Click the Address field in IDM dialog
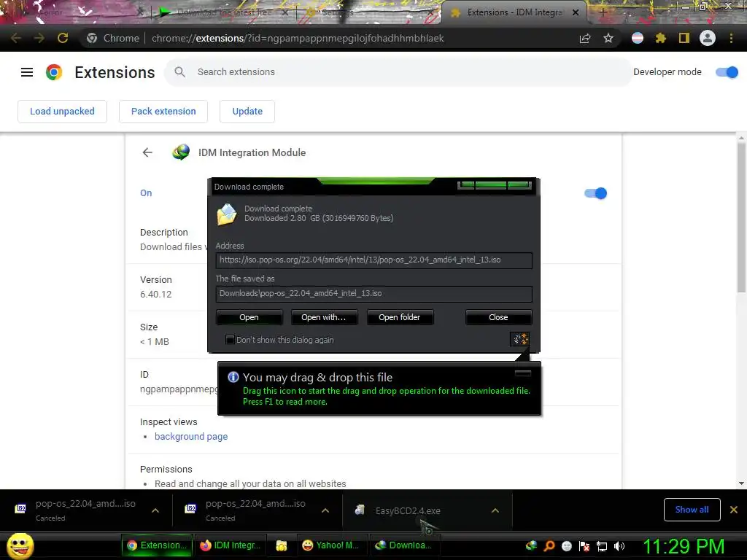Screen dimensions: 747x560 tap(374, 260)
